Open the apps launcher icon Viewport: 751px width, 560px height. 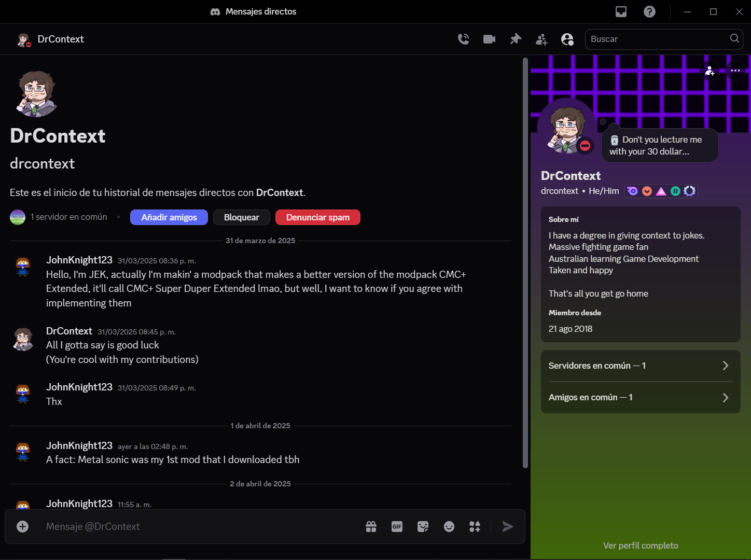click(x=475, y=527)
